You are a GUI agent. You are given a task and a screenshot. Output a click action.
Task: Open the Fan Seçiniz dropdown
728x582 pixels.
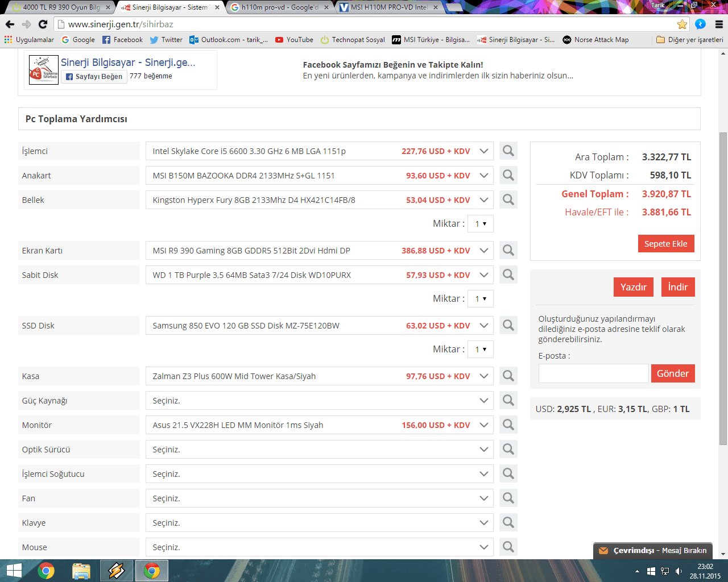pyautogui.click(x=320, y=498)
